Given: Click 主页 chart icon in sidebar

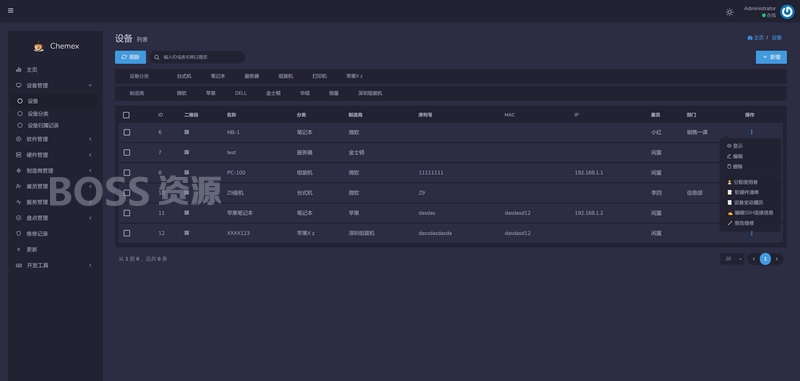Looking at the screenshot, I should (x=19, y=69).
